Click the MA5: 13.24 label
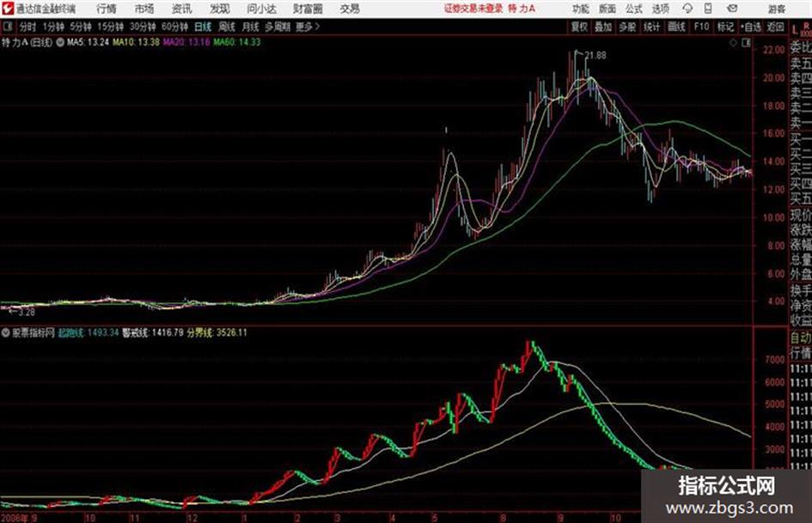812x523 pixels. (88, 42)
